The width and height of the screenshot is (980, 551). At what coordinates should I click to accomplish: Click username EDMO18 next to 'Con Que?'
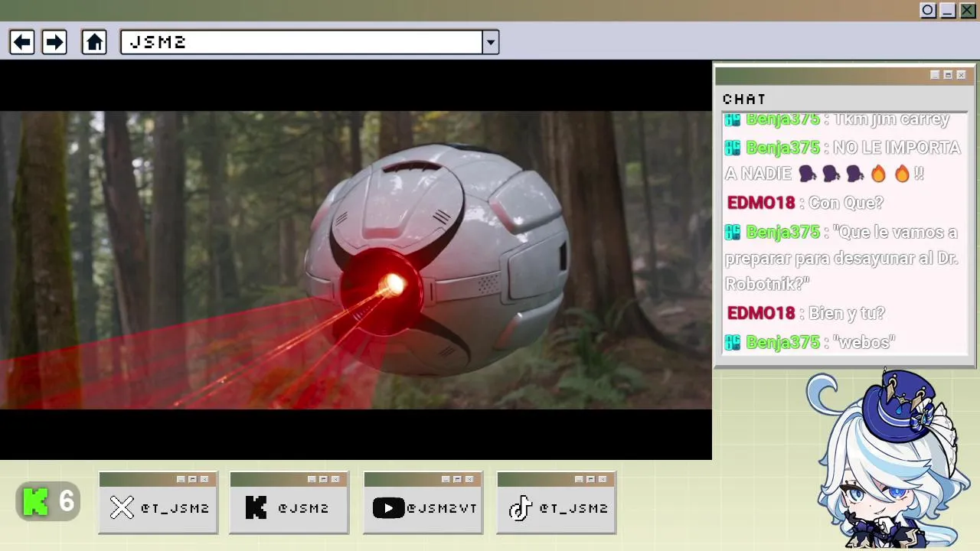tap(761, 203)
